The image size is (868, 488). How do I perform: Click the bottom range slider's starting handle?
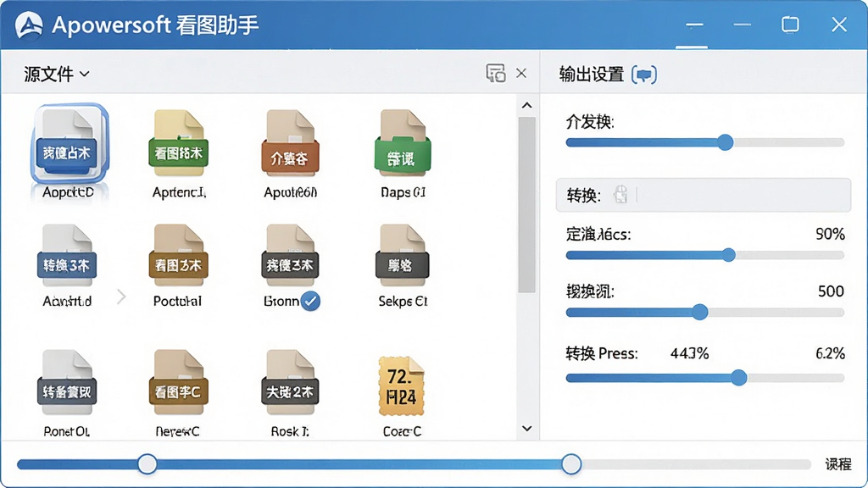click(x=147, y=464)
